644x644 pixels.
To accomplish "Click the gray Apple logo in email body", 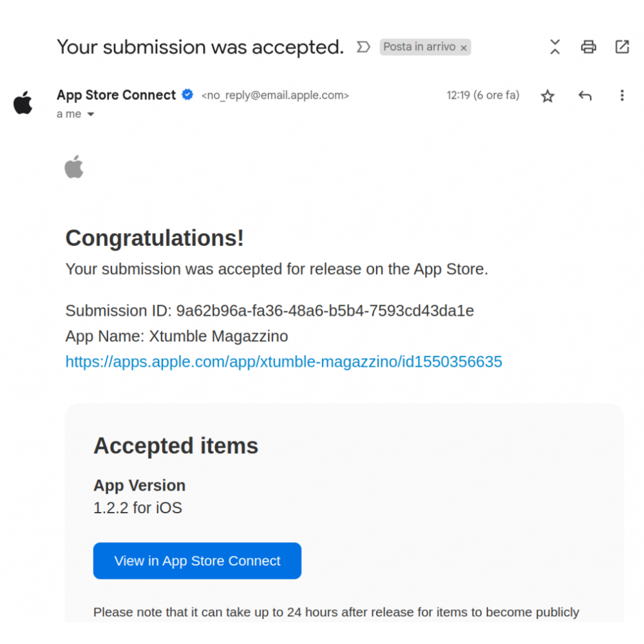I will (x=74, y=167).
